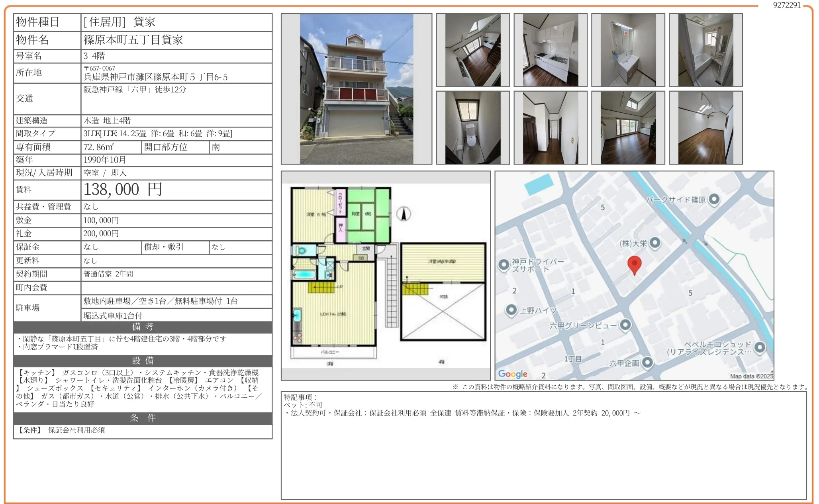Image resolution: width=819 pixels, height=504 pixels.
Task: Open the bathroom bathtub photo
Action: click(705, 50)
